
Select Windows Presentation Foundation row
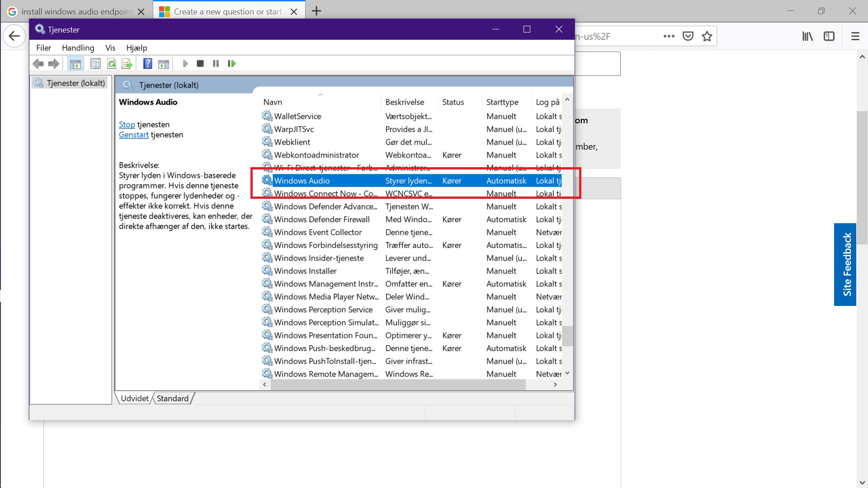[x=411, y=335]
